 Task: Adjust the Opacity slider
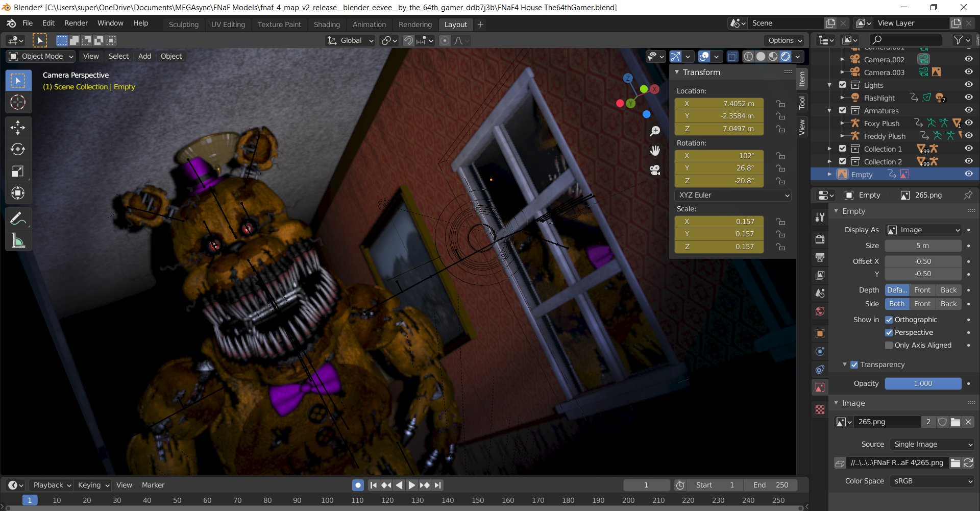(923, 384)
